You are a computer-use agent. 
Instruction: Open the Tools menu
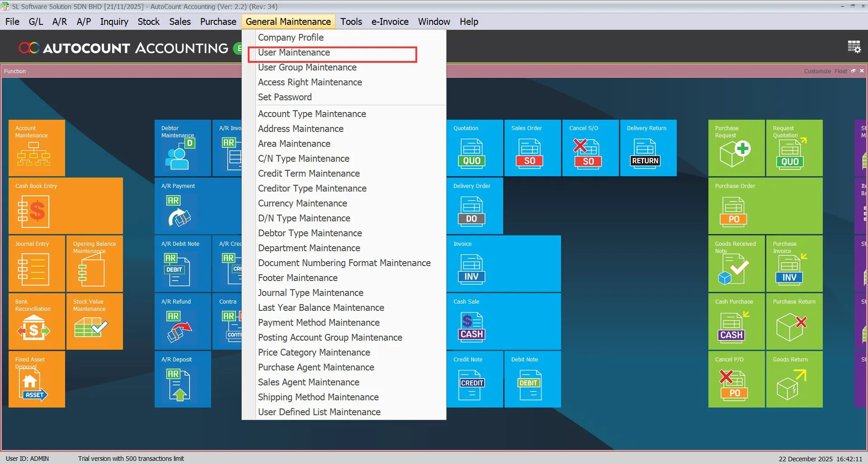point(351,21)
